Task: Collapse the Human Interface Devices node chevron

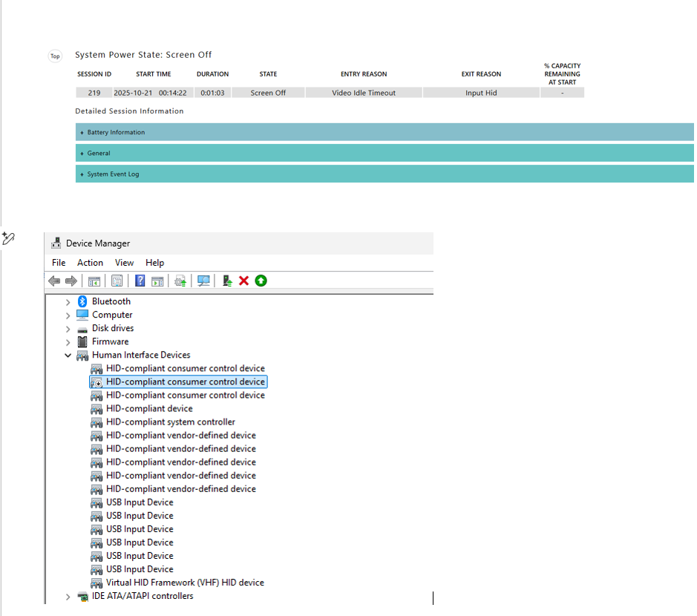Action: [x=68, y=355]
